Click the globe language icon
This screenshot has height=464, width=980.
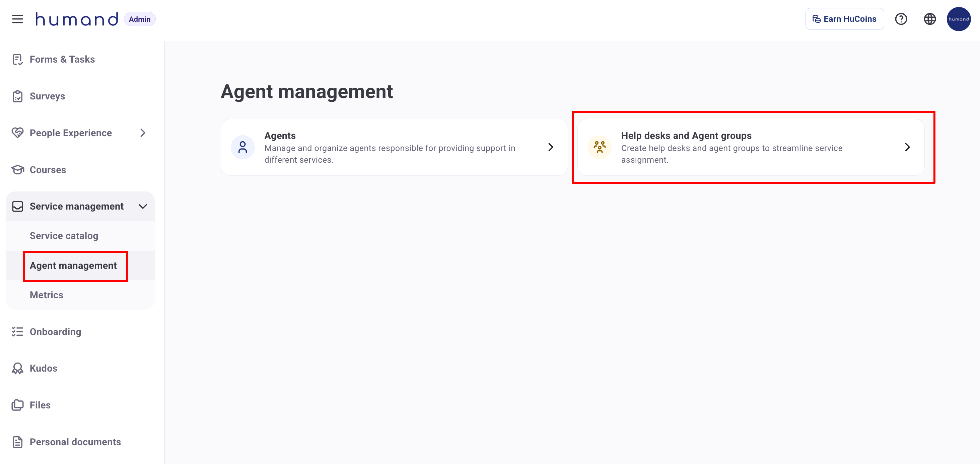tap(929, 19)
